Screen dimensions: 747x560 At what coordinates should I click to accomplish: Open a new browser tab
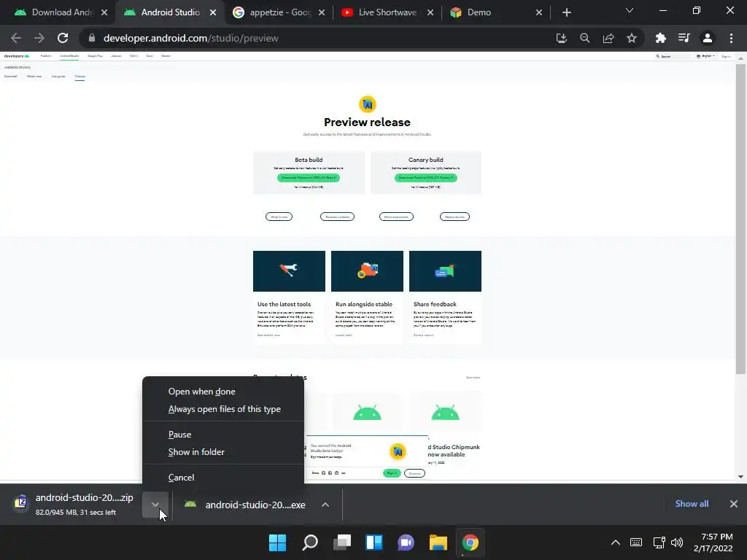[566, 12]
